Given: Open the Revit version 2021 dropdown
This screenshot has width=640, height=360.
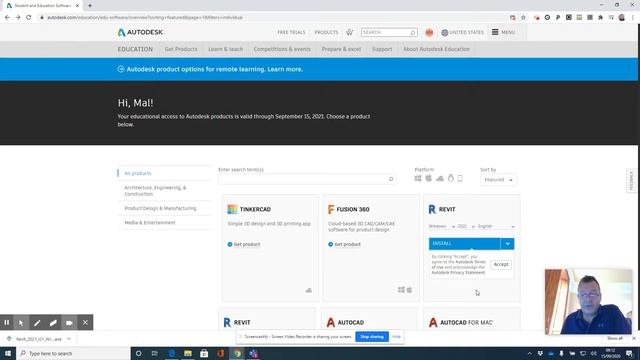Looking at the screenshot, I should coord(466,226).
